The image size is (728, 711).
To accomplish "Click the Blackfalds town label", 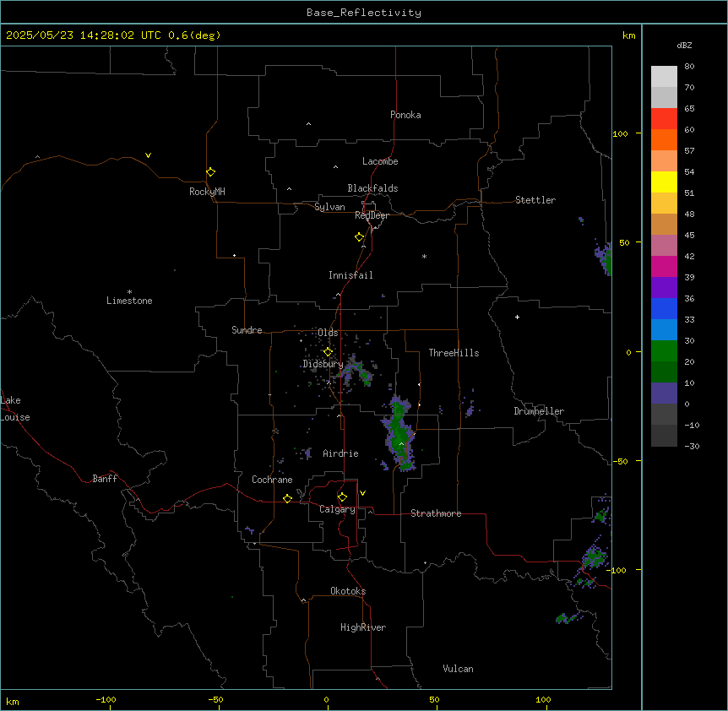I will 372,188.
